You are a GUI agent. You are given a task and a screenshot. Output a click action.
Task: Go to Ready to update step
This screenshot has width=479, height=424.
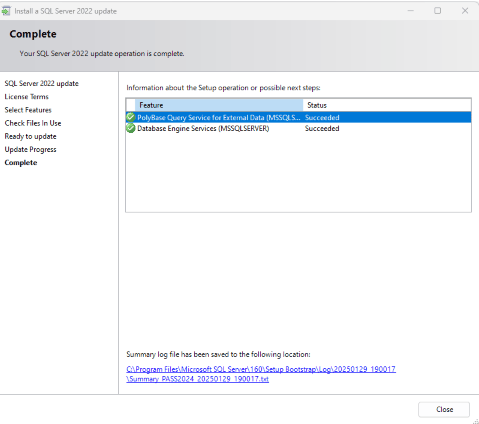click(x=30, y=136)
